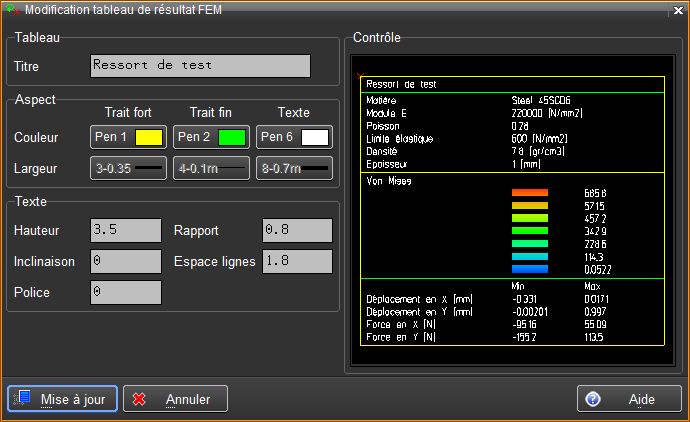Click the application icon in the title bar
690x422 pixels.
(12, 10)
